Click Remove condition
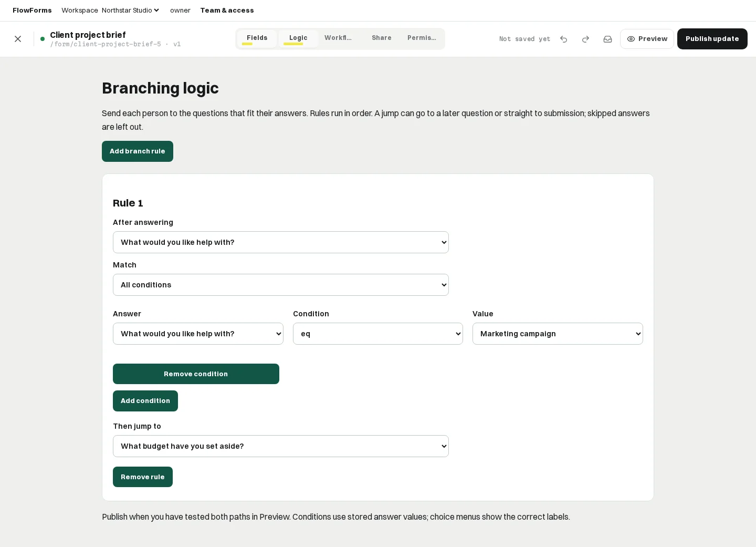The image size is (756, 547). click(x=196, y=374)
